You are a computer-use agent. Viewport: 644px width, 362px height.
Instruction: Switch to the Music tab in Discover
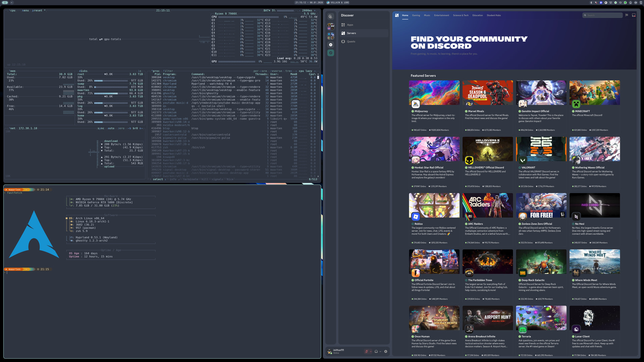427,15
